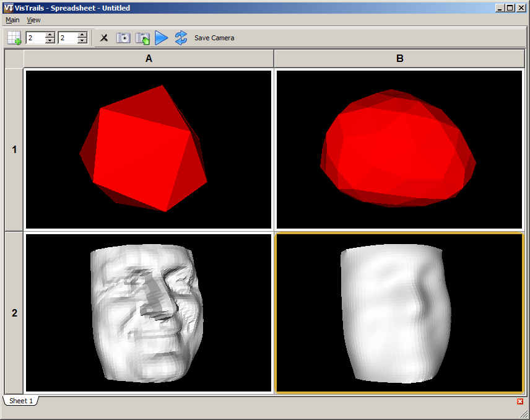
Task: Click the camera snapshot icon
Action: tap(124, 38)
